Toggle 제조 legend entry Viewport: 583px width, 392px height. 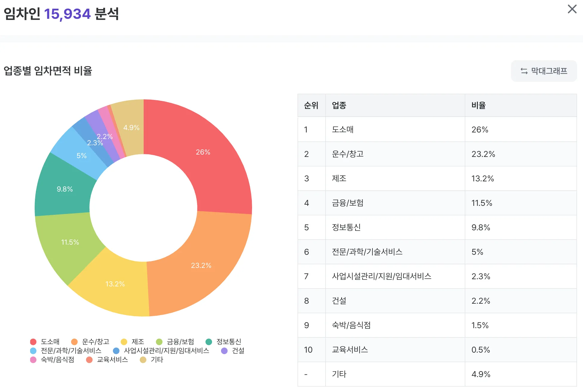(x=137, y=342)
